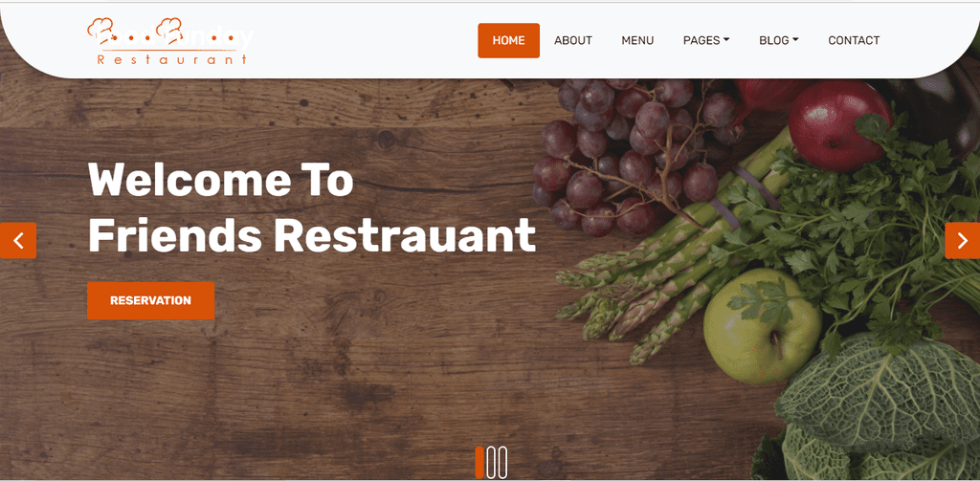The image size is (980, 481).
Task: Click the next slide arrow icon
Action: 963,241
